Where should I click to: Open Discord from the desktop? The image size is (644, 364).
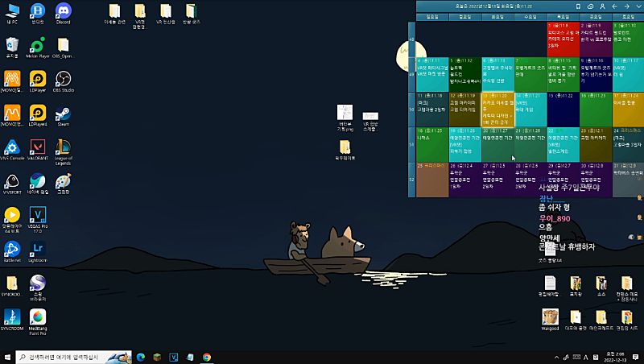pyautogui.click(x=63, y=11)
